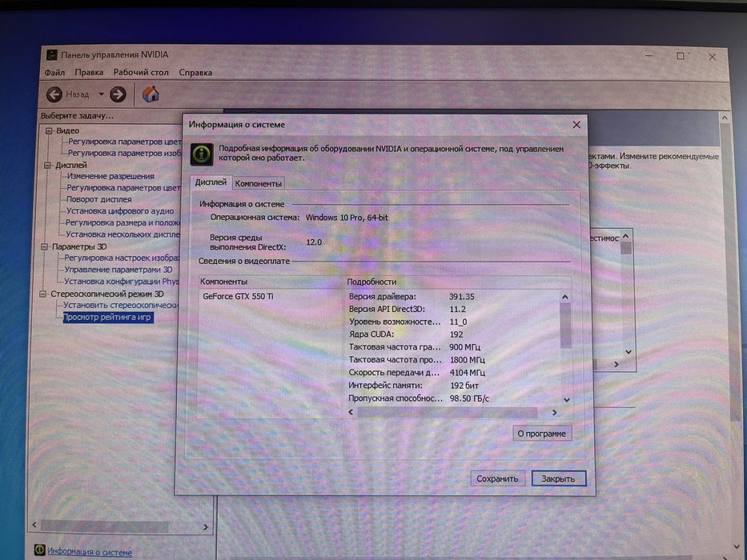Viewport: 747px width, 560px height.
Task: Click the NVIDIA system info dialog icon
Action: [x=202, y=154]
